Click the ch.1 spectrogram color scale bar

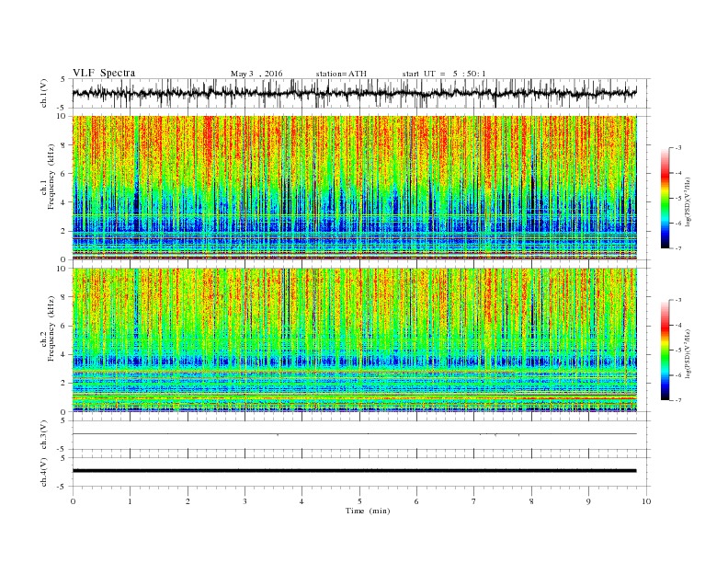665,198
